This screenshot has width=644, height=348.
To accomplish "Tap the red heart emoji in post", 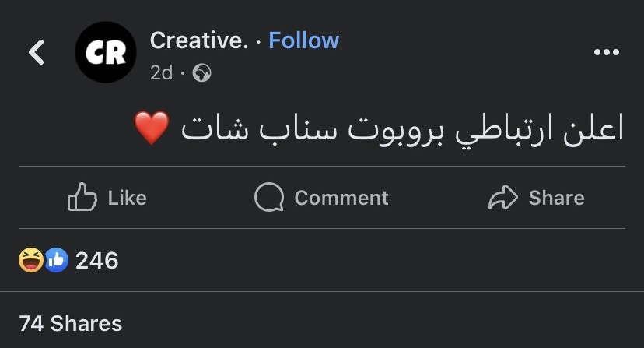I will coord(152,128).
